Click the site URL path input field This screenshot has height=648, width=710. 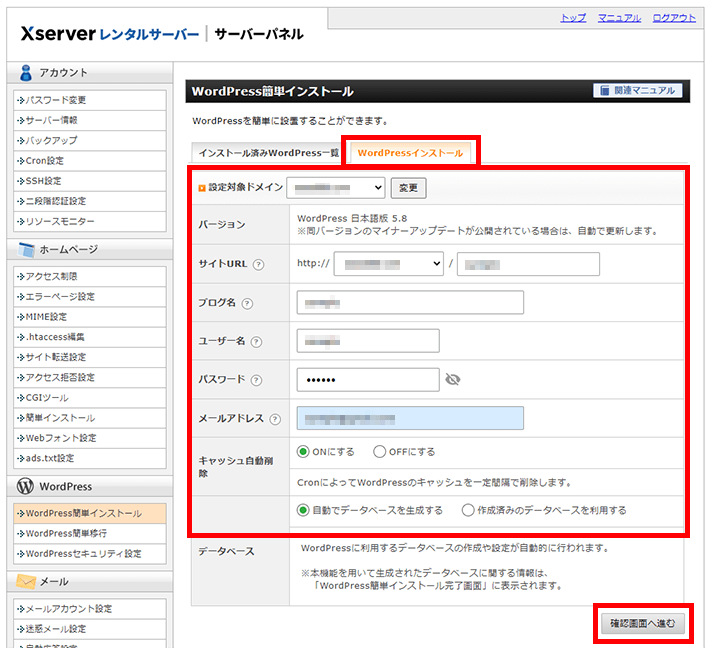528,264
